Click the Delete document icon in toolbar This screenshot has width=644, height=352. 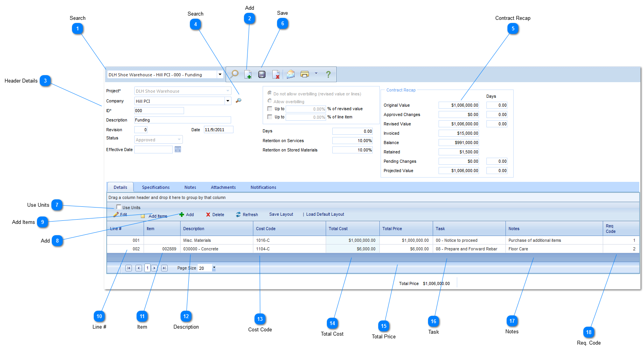[276, 74]
